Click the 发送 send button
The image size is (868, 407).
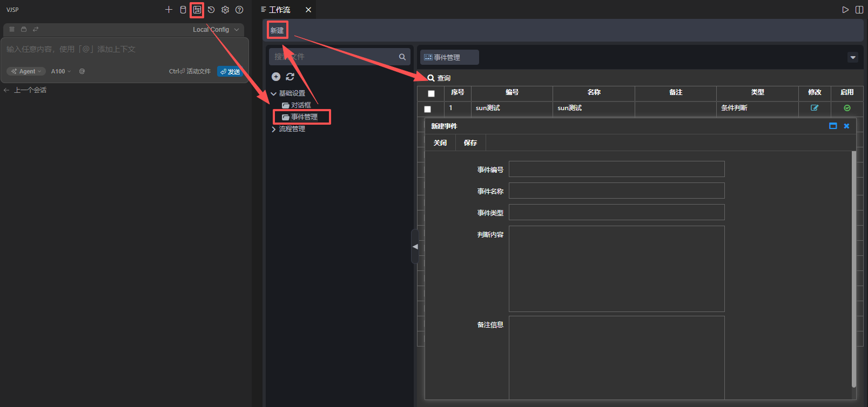[x=230, y=71]
